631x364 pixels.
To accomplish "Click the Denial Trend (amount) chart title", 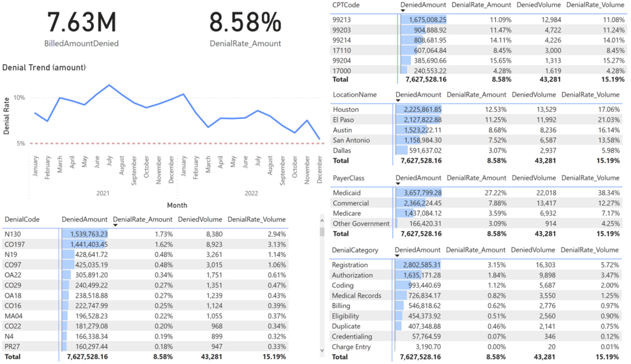I will coord(44,68).
